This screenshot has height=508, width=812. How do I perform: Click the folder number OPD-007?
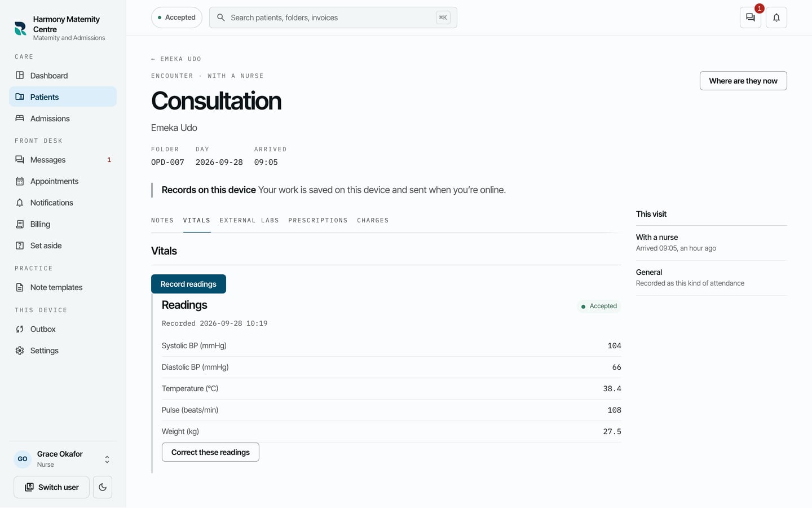(x=167, y=163)
